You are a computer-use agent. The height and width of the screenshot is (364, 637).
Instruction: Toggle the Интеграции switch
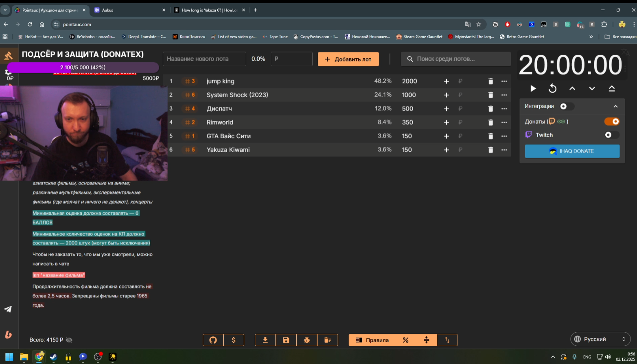(567, 106)
